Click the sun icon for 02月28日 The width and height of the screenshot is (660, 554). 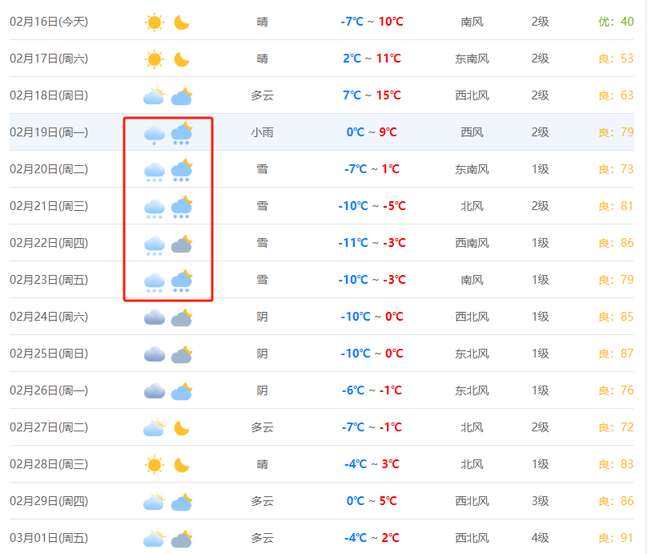pyautogui.click(x=154, y=465)
